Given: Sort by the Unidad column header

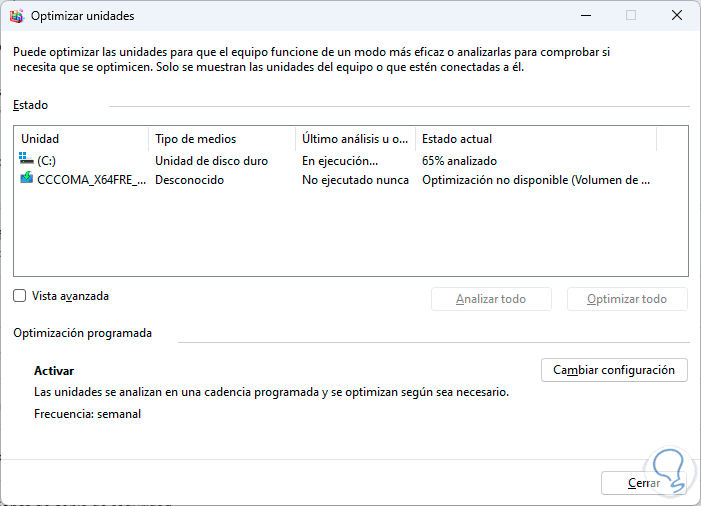Looking at the screenshot, I should point(80,139).
